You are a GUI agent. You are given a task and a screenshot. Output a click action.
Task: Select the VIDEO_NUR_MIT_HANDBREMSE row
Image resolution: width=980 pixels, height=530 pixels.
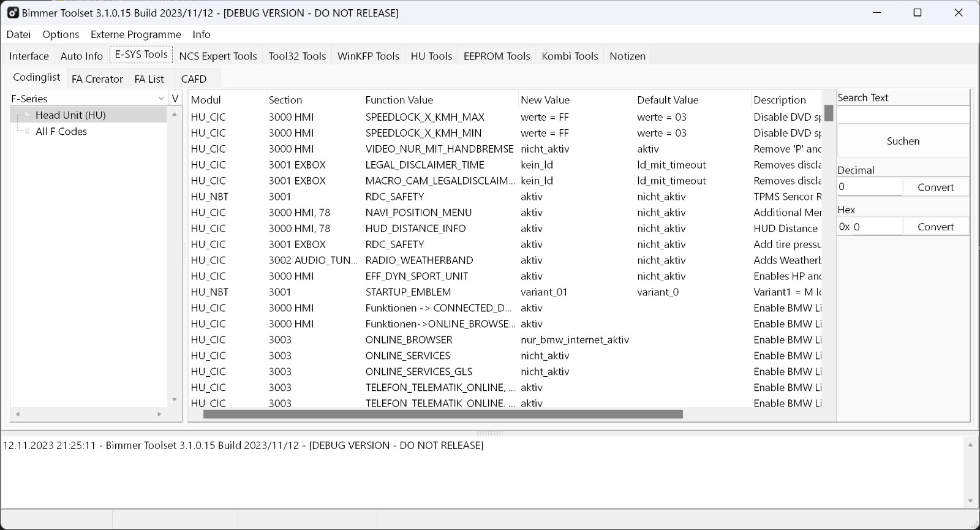click(x=505, y=149)
